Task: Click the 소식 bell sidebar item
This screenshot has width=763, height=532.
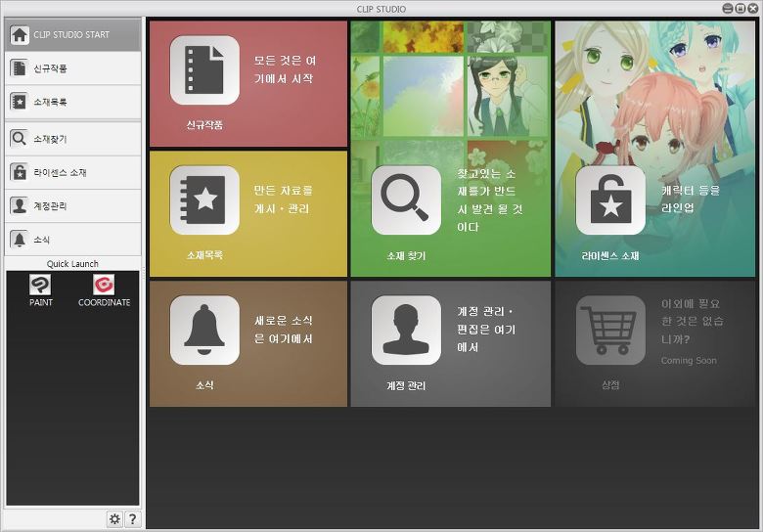Action: (72, 240)
